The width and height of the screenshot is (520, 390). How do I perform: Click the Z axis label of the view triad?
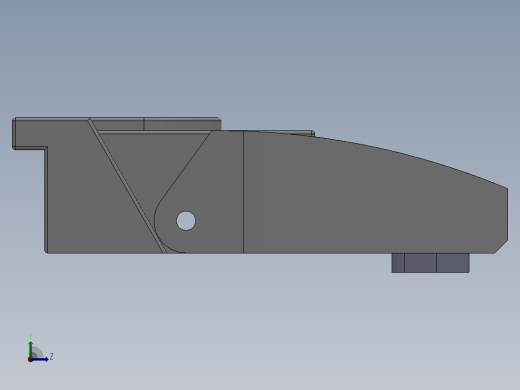tap(51, 357)
